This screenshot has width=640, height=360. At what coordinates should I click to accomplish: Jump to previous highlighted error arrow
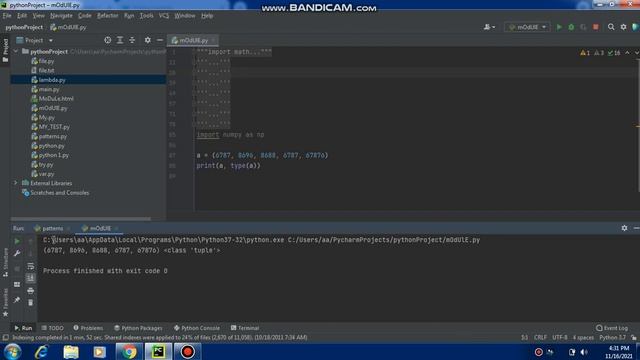[627, 53]
